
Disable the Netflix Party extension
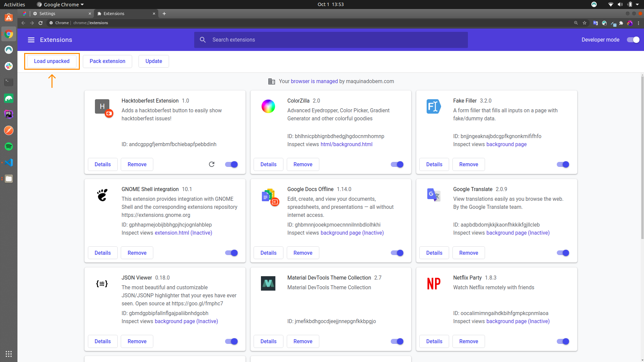point(563,341)
